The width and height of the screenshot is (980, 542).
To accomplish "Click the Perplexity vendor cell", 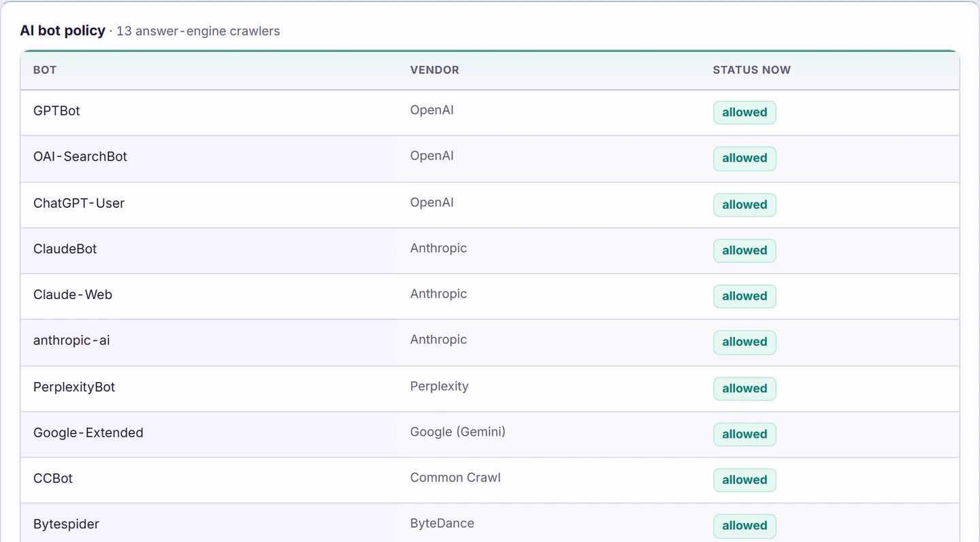I will [439, 386].
